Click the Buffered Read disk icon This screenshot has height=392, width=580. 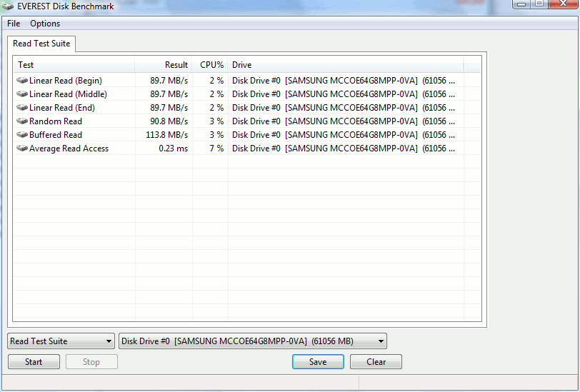[x=22, y=135]
